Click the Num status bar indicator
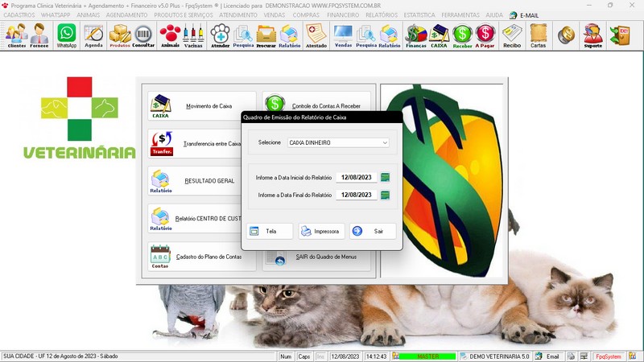 [286, 356]
